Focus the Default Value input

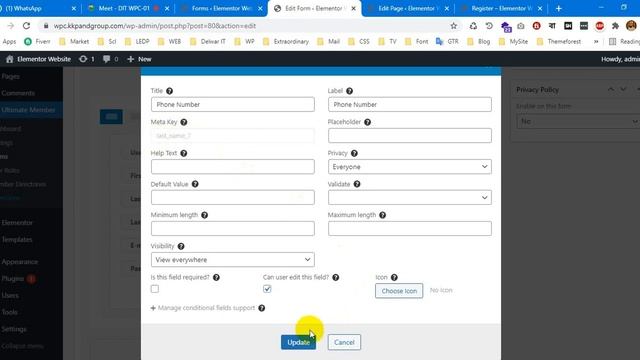233,198
